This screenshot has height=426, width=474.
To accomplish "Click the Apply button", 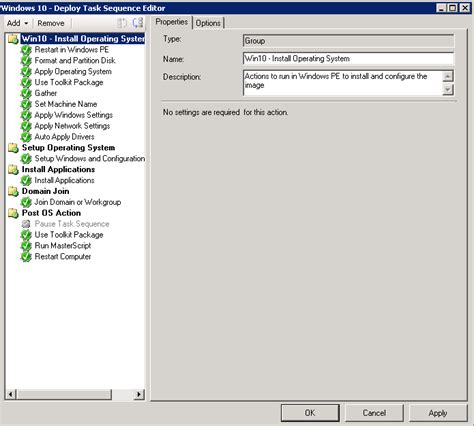I will point(438,413).
